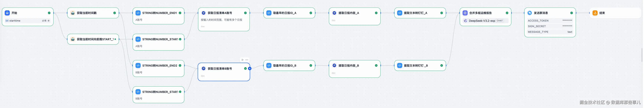
Task: Click the eye icon on 提取日报内容_B
Action: pos(334,66)
